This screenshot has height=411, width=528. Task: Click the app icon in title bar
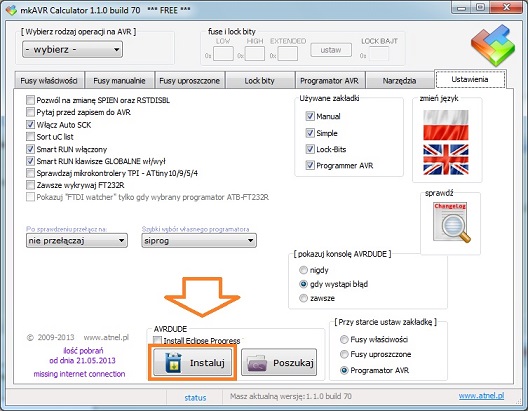[11, 10]
